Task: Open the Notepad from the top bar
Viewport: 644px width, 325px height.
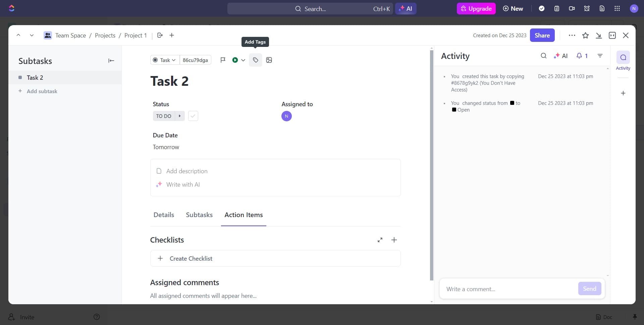Action: 557,8
